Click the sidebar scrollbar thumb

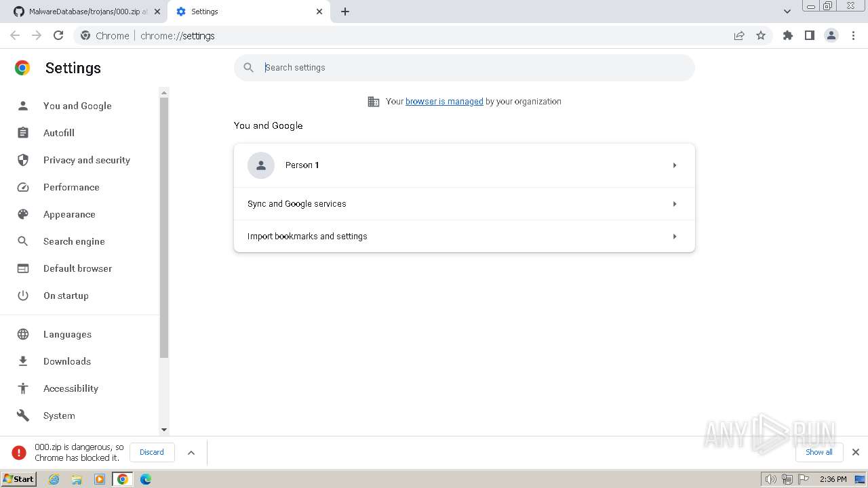[x=163, y=227]
